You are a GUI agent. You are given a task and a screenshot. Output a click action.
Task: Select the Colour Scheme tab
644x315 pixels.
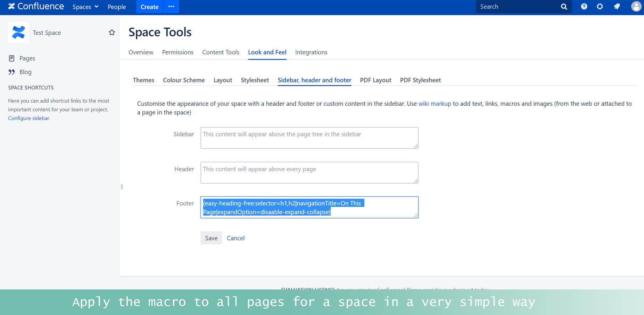[184, 80]
